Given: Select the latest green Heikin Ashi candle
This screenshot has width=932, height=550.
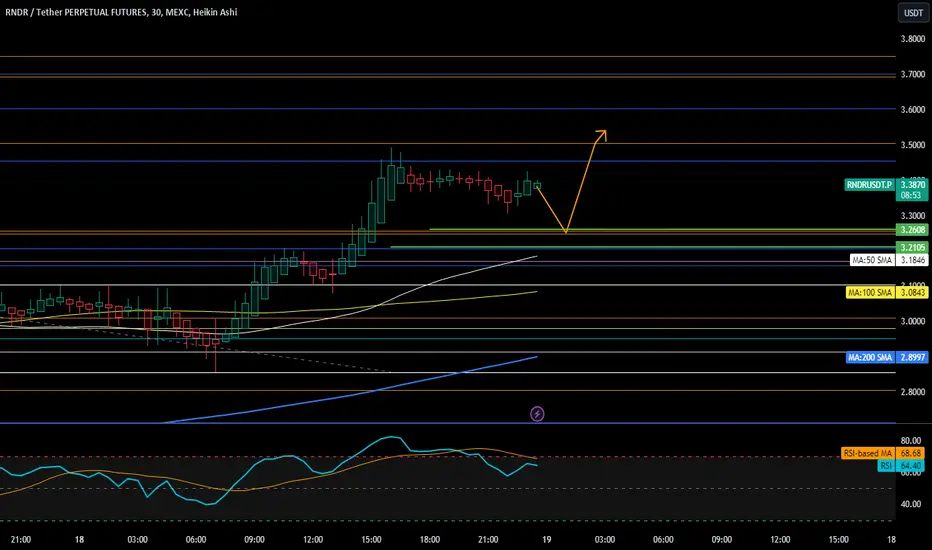Looking at the screenshot, I should (x=537, y=186).
